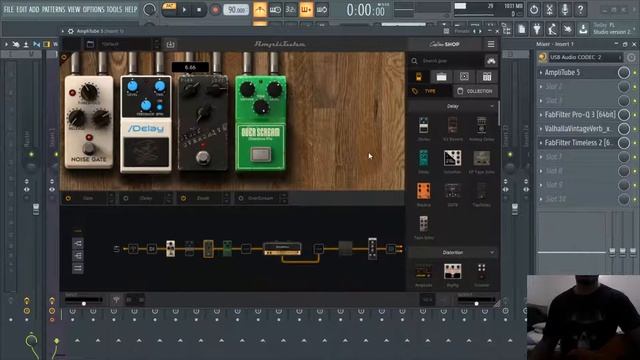Select the orange Replica delay pedal
The image size is (640, 360).
pos(424,192)
